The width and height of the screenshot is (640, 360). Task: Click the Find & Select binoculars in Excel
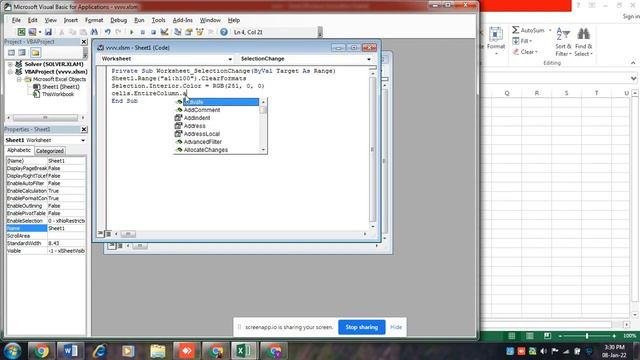pos(584,34)
